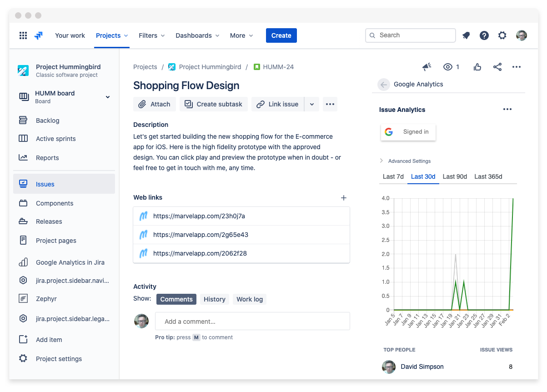Image resolution: width=547 pixels, height=392 pixels.
Task: Open the settings gear in top bar
Action: [502, 35]
